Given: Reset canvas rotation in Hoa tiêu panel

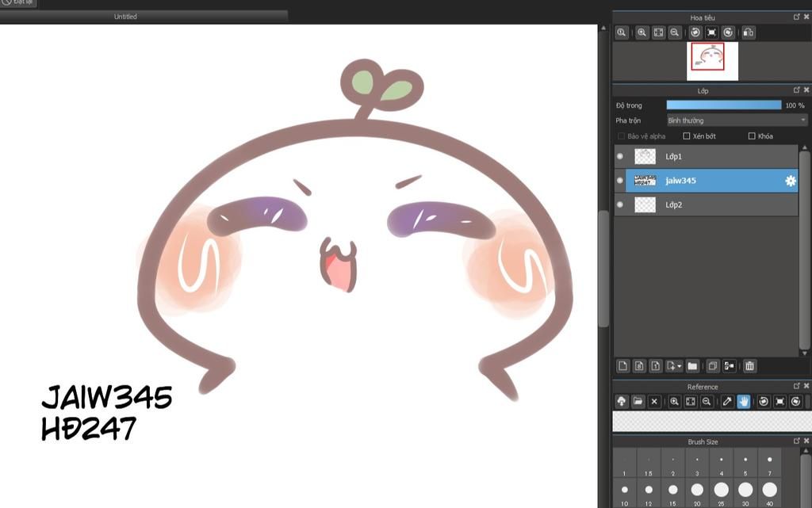Looking at the screenshot, I should point(711,32).
